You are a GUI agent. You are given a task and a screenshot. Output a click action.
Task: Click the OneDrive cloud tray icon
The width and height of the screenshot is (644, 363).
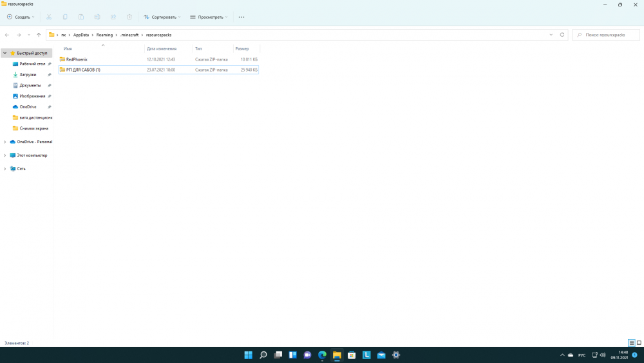[571, 355]
